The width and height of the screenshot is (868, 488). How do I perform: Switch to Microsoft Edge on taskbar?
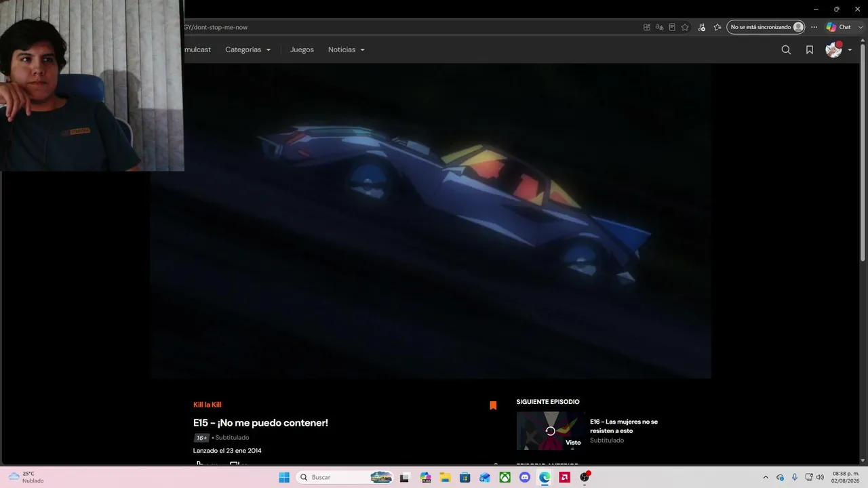coord(545,477)
